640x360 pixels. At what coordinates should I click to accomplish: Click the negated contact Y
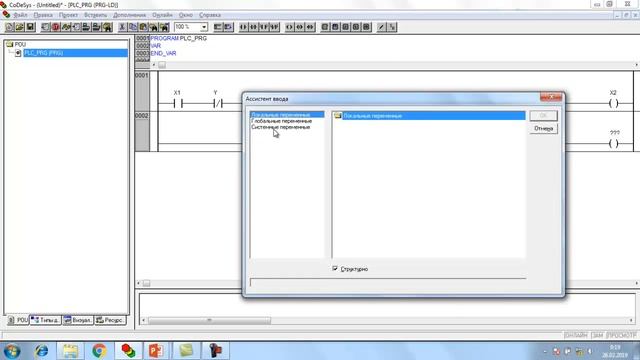218,104
